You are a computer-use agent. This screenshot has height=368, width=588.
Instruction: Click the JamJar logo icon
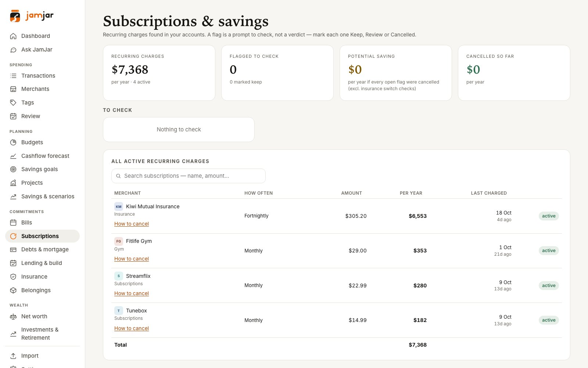click(15, 16)
